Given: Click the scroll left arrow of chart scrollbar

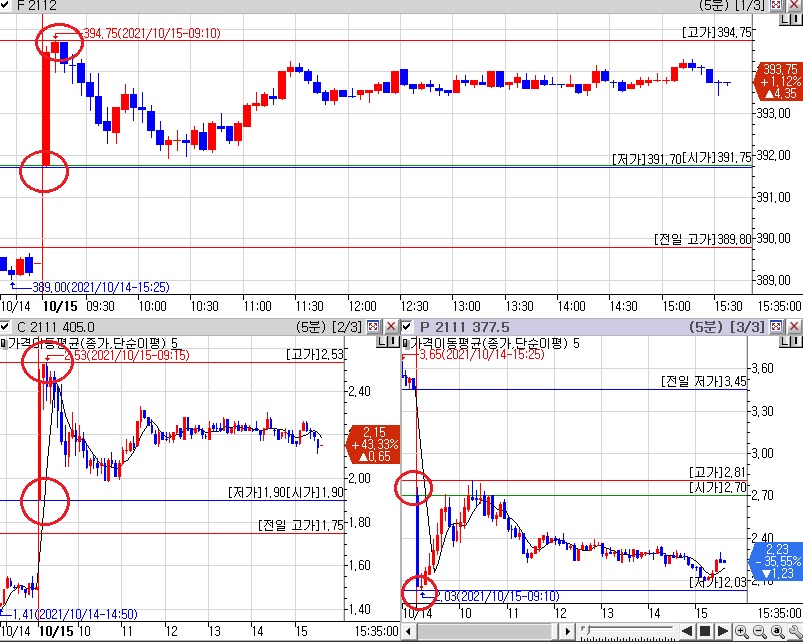Looking at the screenshot, I should tap(409, 631).
